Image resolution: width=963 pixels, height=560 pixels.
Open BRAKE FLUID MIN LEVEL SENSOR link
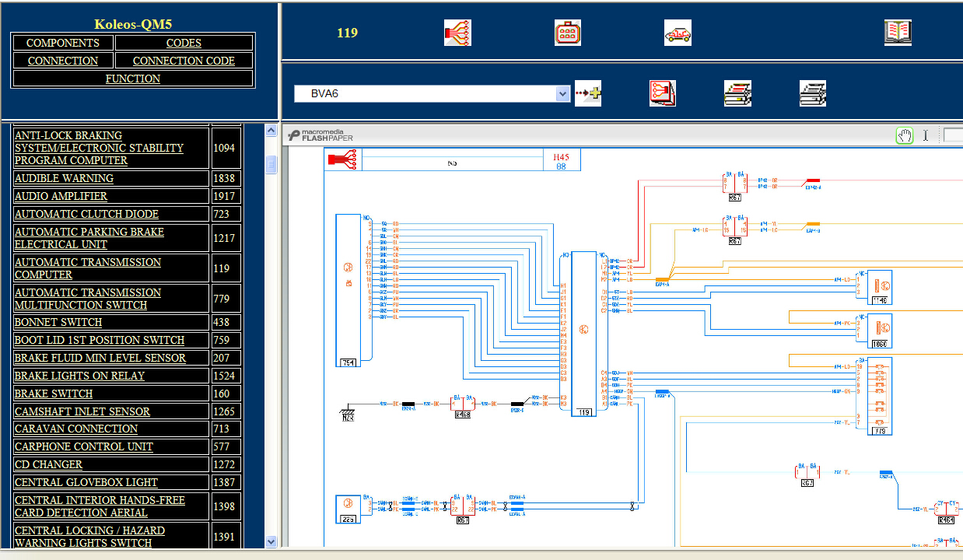pos(100,358)
